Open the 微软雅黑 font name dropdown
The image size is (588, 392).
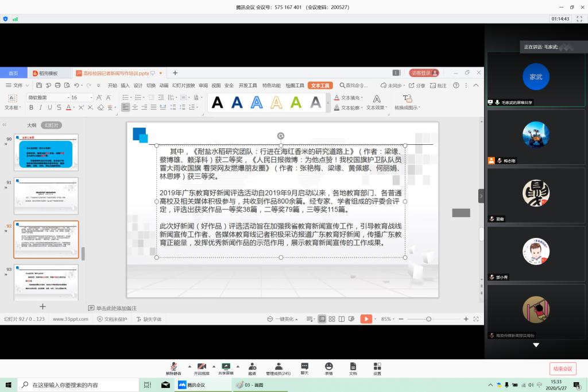pyautogui.click(x=68, y=98)
